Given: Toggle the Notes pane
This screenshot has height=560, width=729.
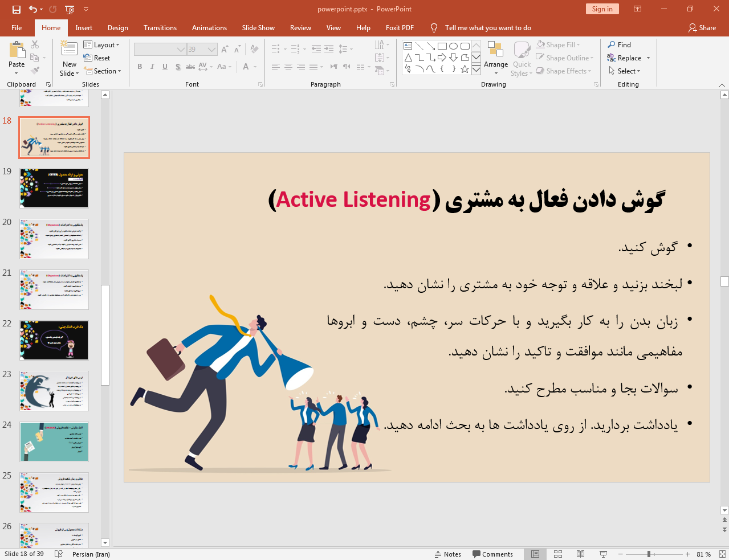Looking at the screenshot, I should click(448, 554).
